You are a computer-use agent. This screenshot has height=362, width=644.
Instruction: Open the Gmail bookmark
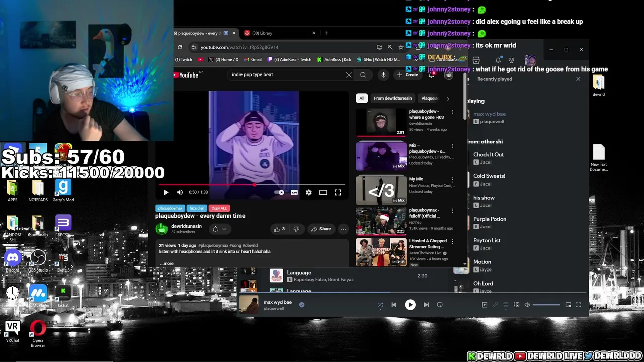pyautogui.click(x=253, y=60)
